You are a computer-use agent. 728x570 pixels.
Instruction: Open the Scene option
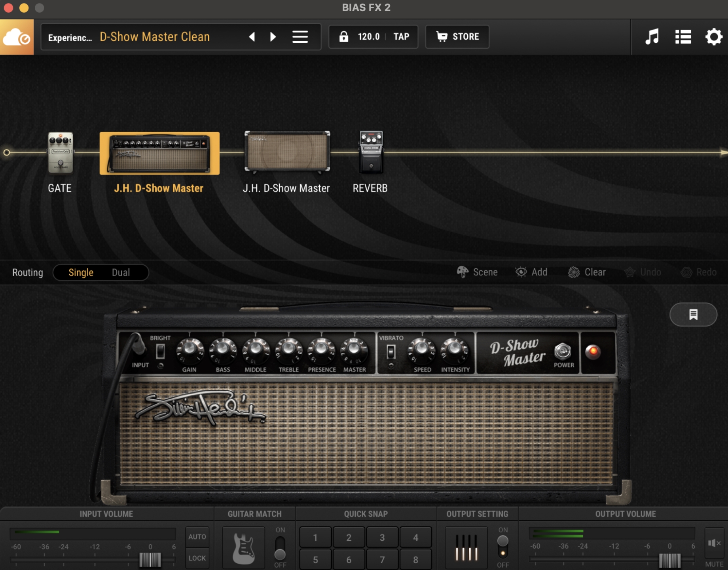click(x=477, y=272)
